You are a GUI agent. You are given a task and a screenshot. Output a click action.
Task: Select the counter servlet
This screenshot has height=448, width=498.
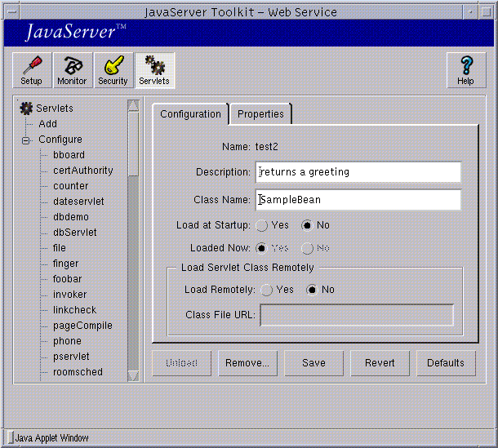70,186
